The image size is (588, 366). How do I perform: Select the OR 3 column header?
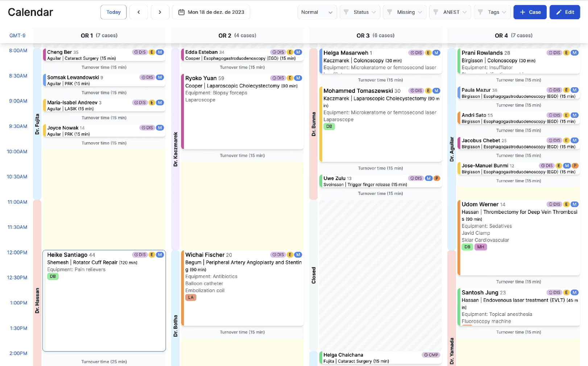[x=376, y=36]
